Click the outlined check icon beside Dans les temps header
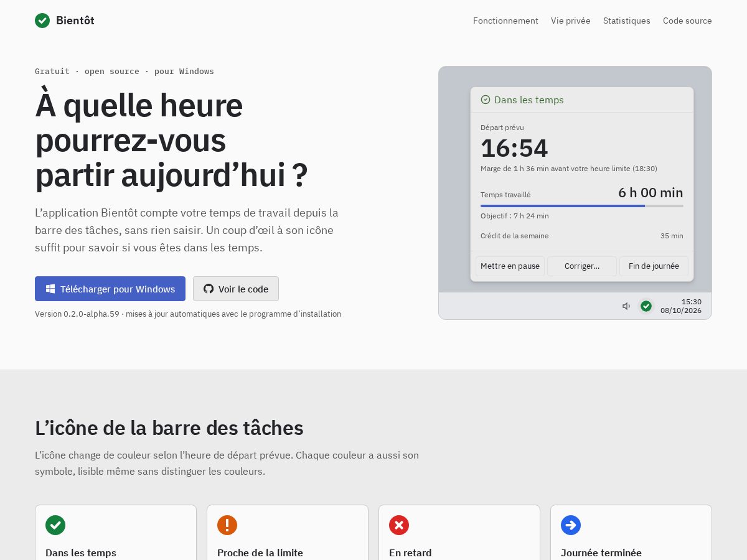 [x=486, y=100]
